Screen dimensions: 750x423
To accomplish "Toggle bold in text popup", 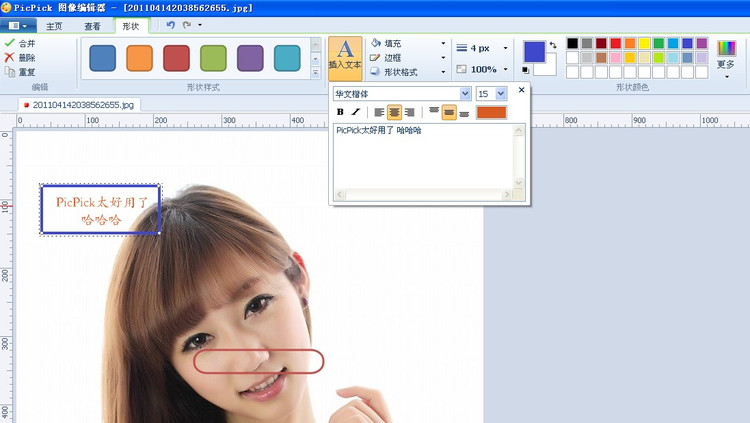I will (x=340, y=112).
